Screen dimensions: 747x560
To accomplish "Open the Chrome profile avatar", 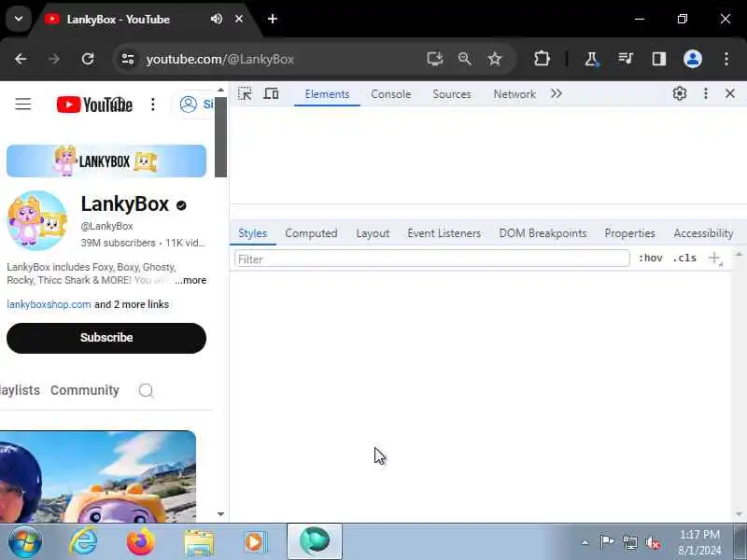I will click(693, 59).
